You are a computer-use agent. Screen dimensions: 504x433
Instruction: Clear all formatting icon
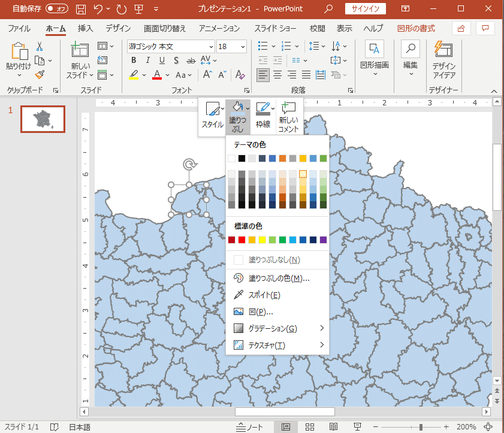[240, 75]
